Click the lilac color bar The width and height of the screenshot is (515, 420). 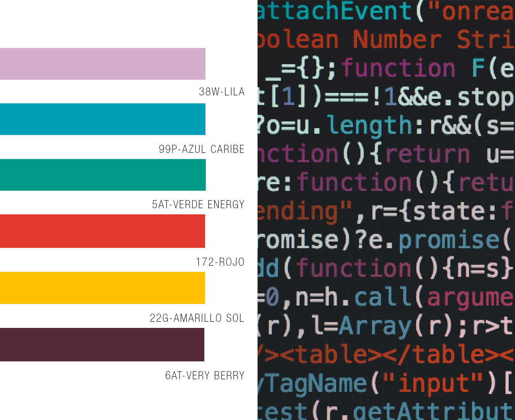click(x=102, y=64)
